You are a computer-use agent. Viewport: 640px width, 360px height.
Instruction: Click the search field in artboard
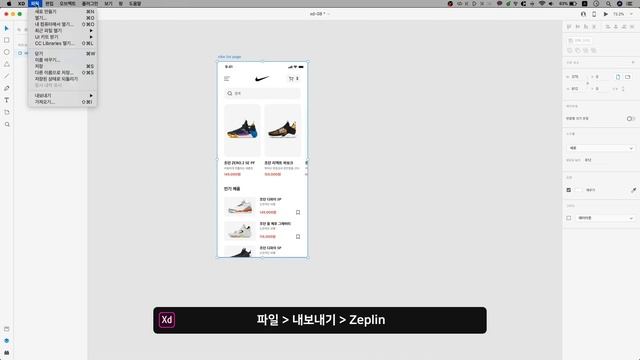pos(262,93)
